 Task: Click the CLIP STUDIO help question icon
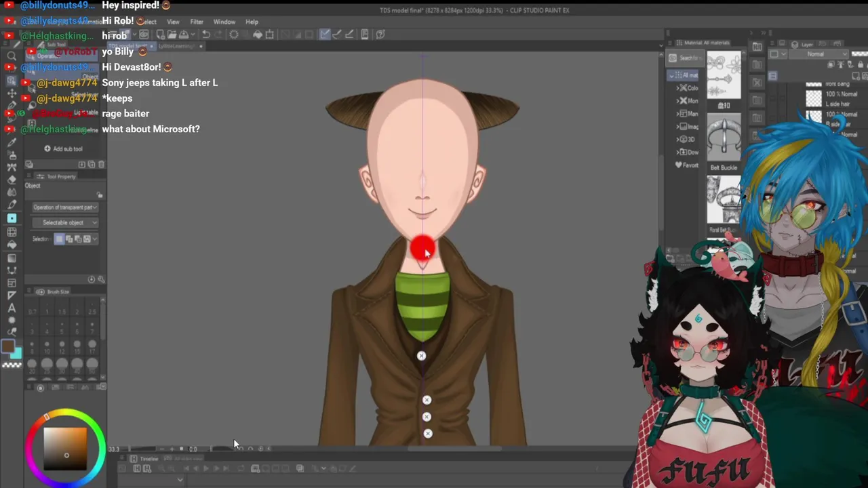pos(380,35)
